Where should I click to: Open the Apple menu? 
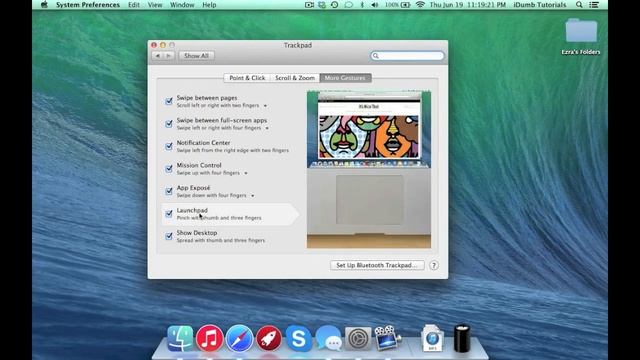coord(44,5)
